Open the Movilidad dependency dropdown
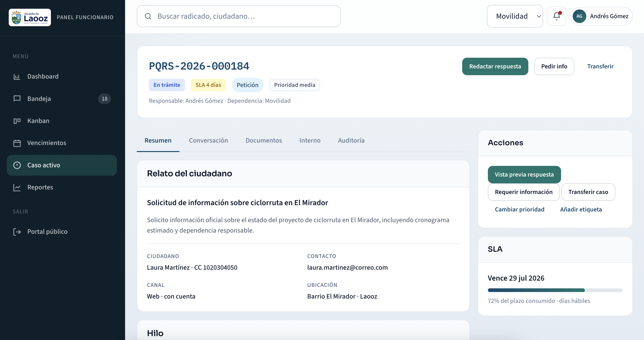This screenshot has width=644, height=340. 515,16
